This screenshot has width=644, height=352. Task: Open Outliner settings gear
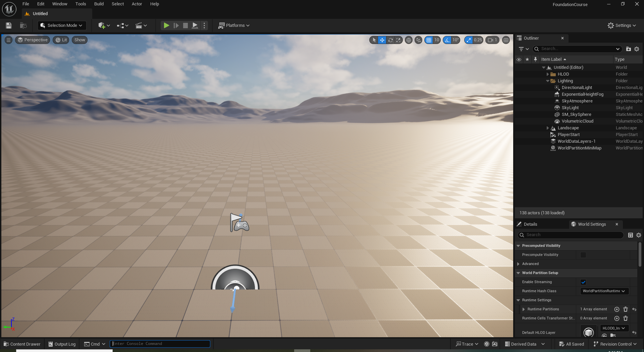tap(637, 49)
